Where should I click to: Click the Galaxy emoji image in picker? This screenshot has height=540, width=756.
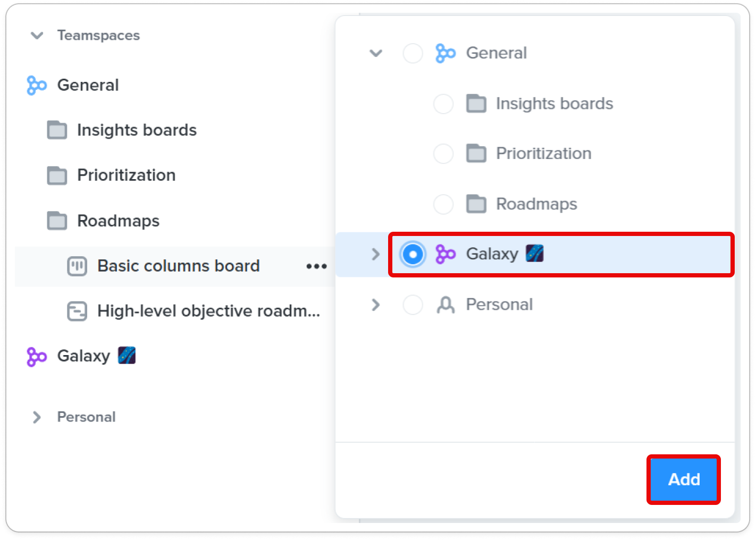coord(535,254)
